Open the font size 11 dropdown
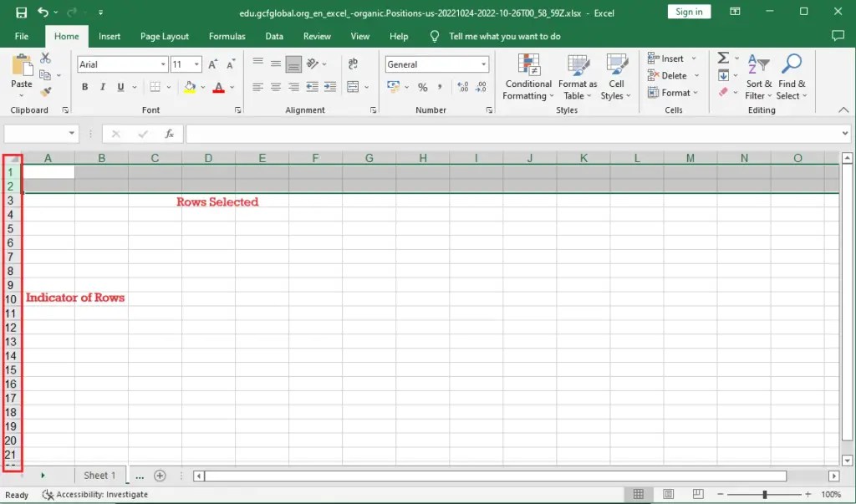This screenshot has height=504, width=856. [x=196, y=64]
